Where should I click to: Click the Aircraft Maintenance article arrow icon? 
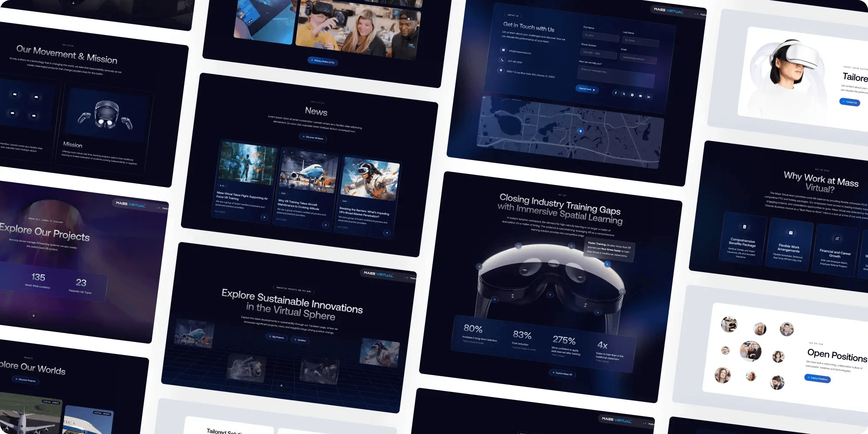coord(325,225)
